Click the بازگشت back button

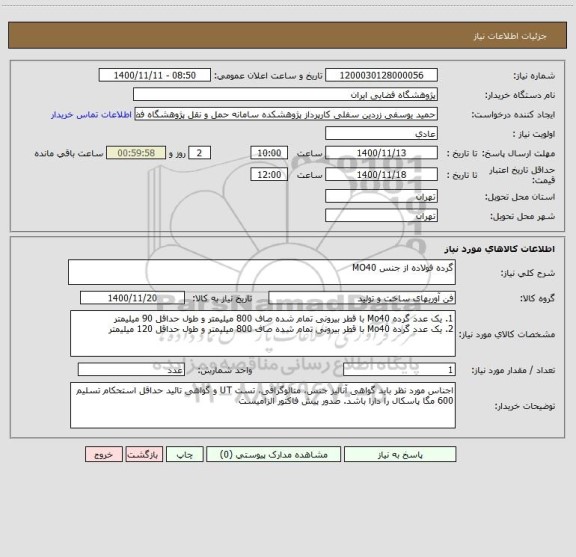pyautogui.click(x=144, y=454)
